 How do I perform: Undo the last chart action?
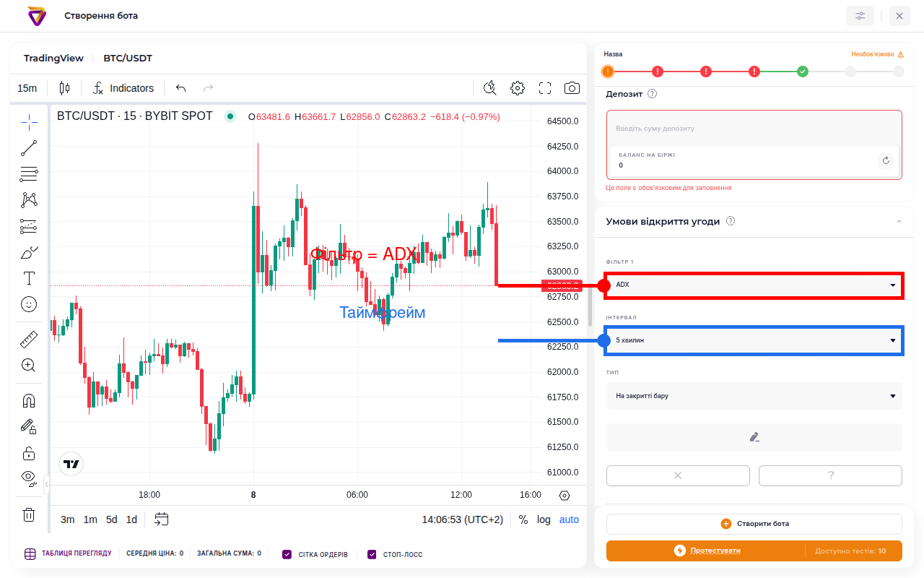tap(181, 88)
